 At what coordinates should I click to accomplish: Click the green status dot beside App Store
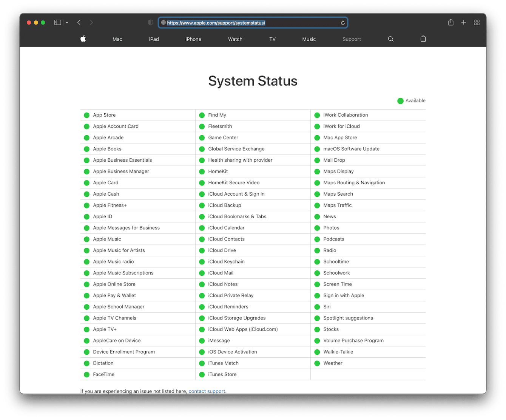click(x=86, y=115)
